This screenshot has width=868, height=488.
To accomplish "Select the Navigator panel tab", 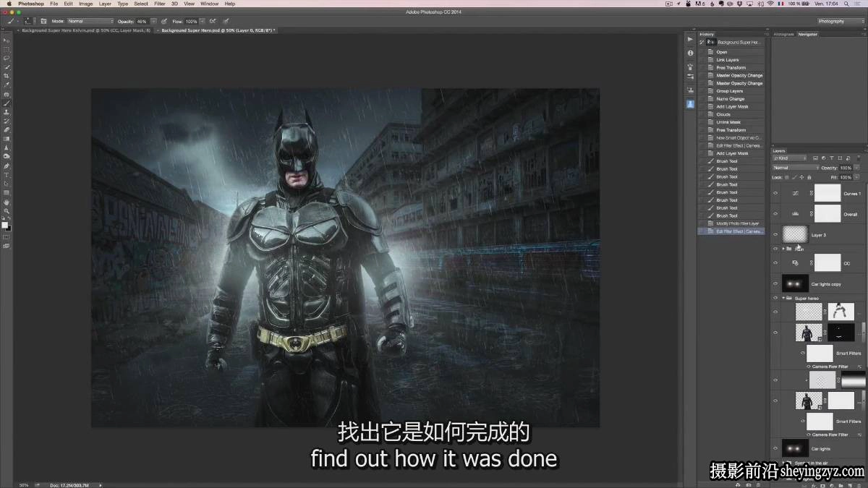I will (808, 34).
